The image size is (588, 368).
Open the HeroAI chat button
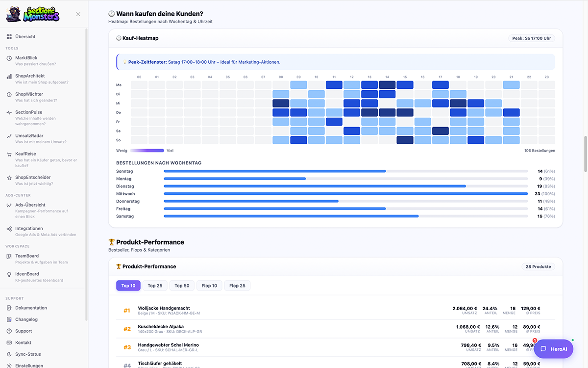[x=554, y=349]
